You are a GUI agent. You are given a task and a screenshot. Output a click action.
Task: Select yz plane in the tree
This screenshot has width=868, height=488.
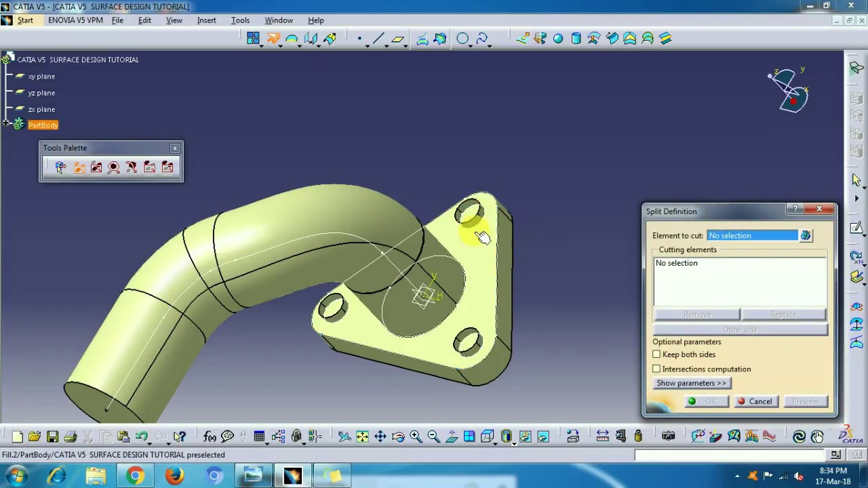tap(41, 93)
